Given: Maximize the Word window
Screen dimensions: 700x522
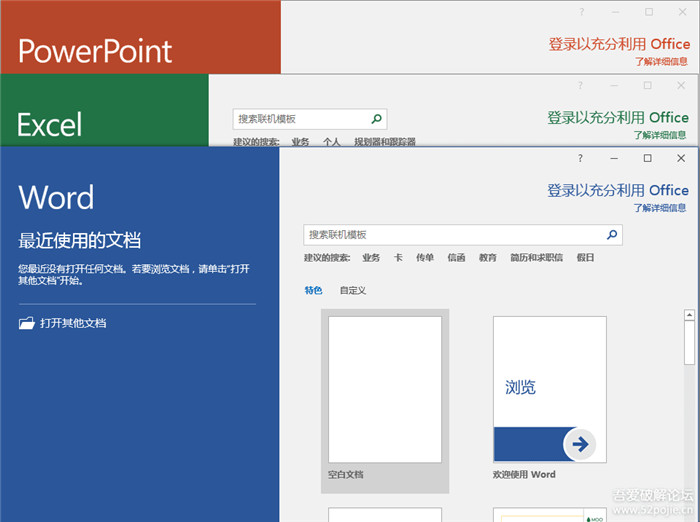Looking at the screenshot, I should tap(647, 158).
